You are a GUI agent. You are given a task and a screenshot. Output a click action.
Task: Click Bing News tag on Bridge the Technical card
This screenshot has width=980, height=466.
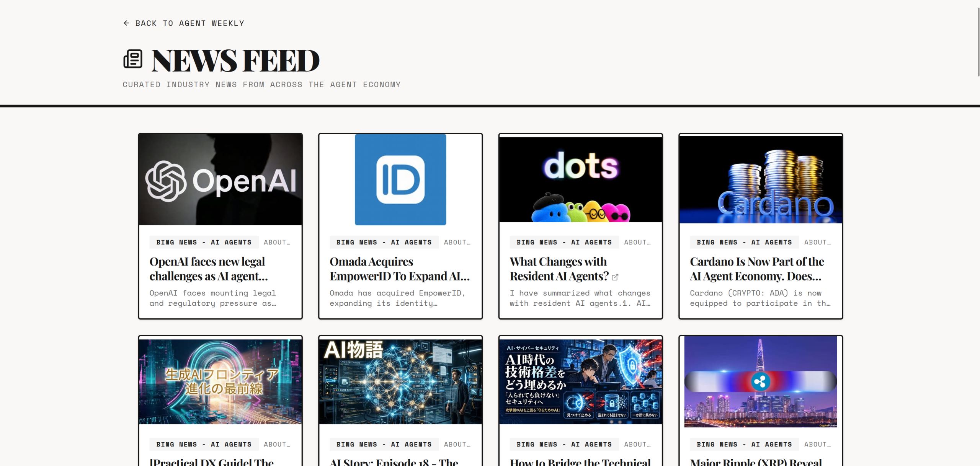pos(564,444)
